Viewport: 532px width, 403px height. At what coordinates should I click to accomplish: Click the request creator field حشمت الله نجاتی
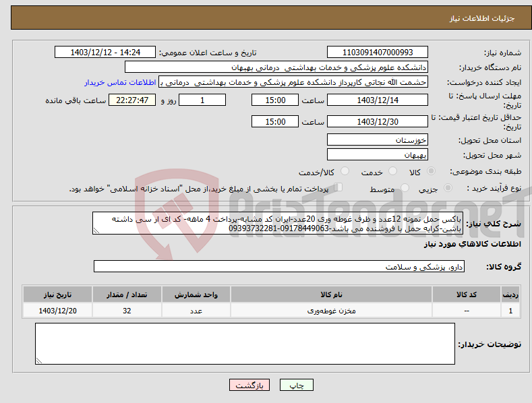tap(293, 82)
